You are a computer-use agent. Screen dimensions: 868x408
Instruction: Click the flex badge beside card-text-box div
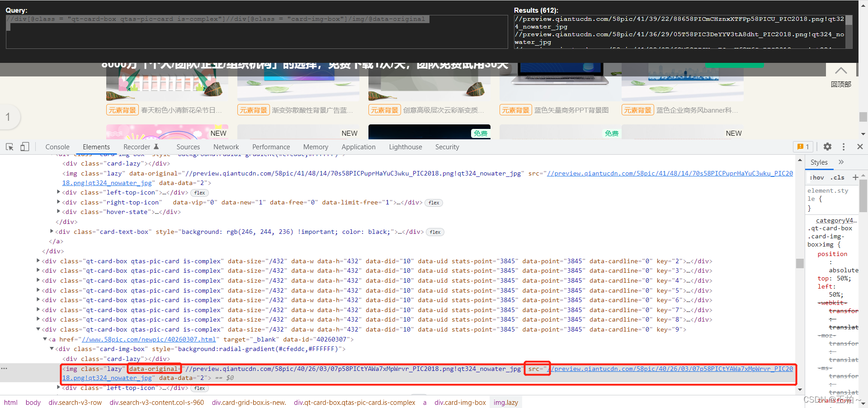coord(435,232)
